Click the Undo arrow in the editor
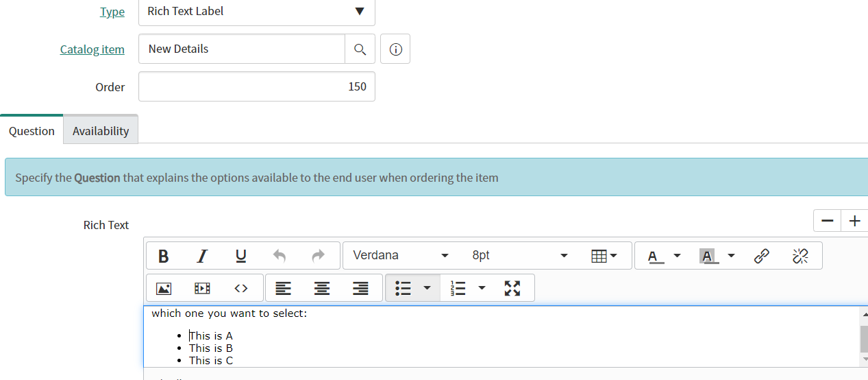868x380 pixels. [279, 256]
